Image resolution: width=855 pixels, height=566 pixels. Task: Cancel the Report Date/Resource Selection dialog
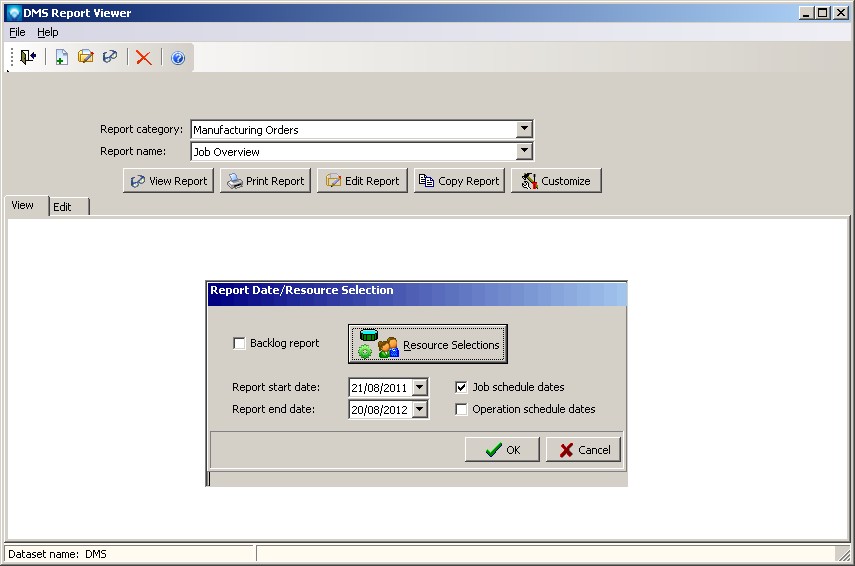pos(584,450)
